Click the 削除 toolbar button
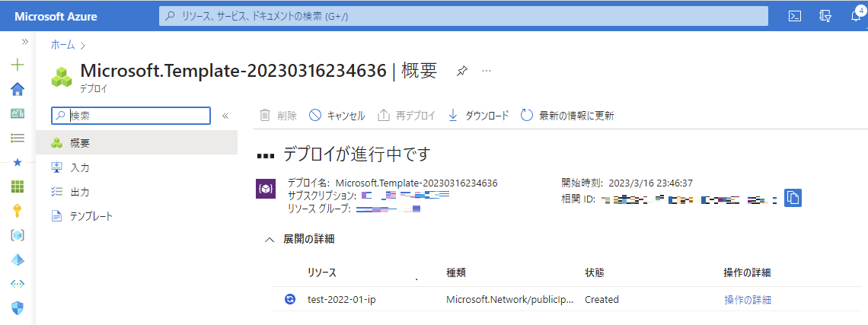Screen dimensions: 868x325 click(x=279, y=116)
